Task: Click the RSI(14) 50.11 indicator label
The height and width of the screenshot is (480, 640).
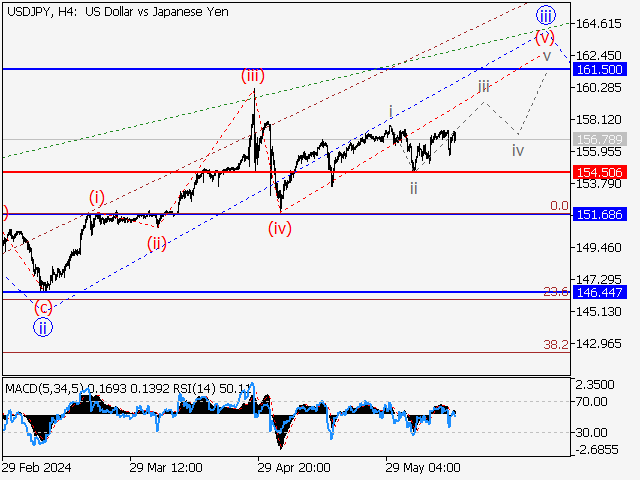Action: pos(212,388)
